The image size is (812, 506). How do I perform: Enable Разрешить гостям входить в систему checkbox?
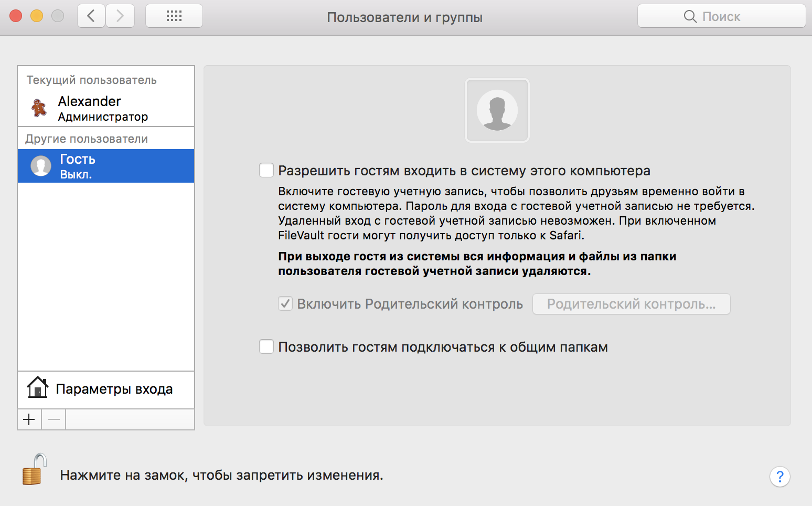tap(266, 170)
